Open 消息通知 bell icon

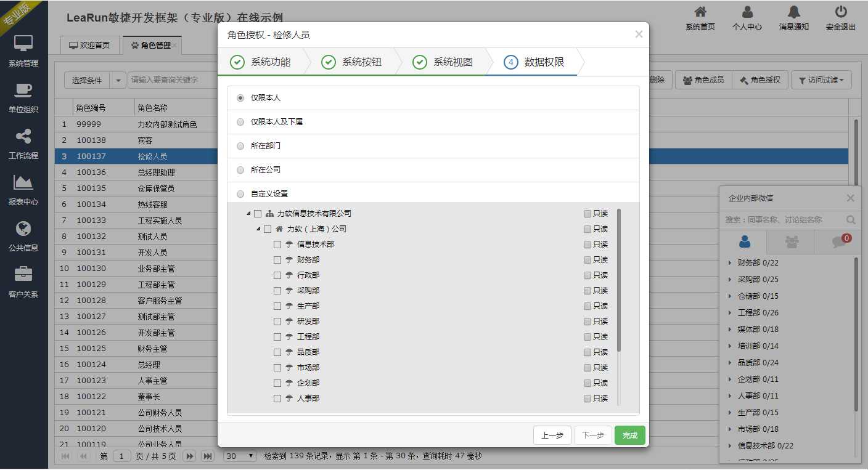[794, 12]
